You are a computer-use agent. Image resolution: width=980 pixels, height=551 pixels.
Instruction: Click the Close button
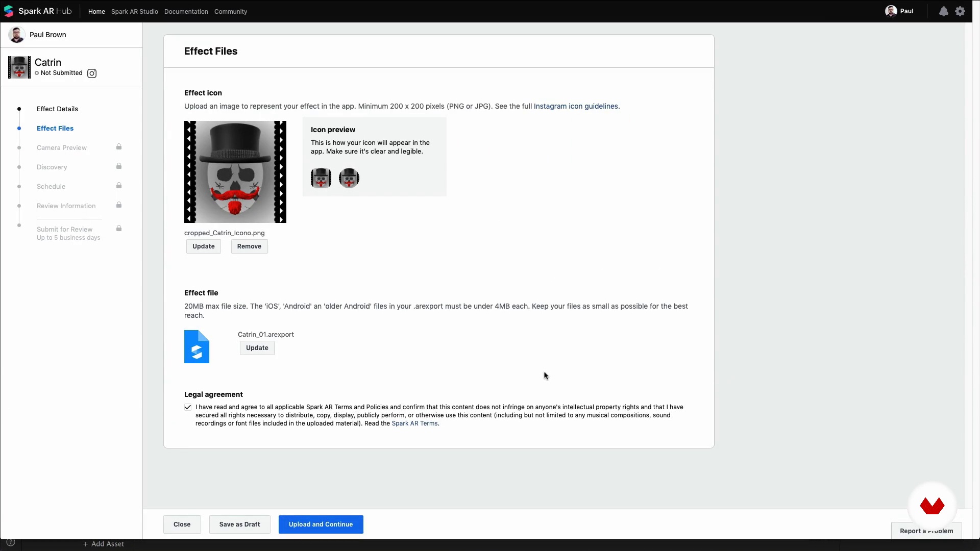pos(182,524)
